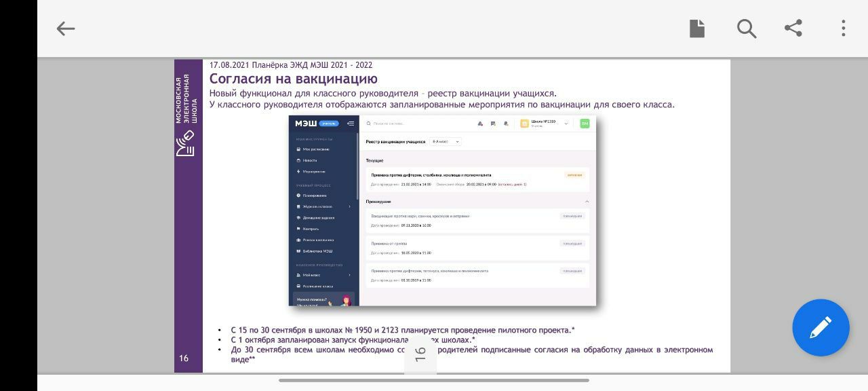
Task: Open the three-dot overflow menu
Action: (x=844, y=28)
